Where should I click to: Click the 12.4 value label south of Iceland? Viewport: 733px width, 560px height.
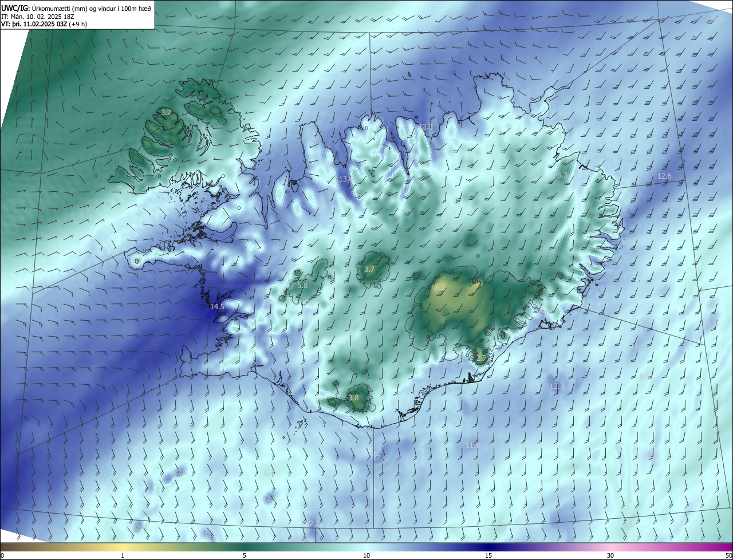(x=380, y=458)
